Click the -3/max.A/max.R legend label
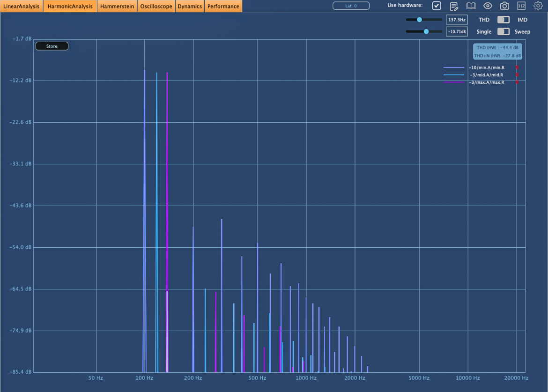548x392 pixels. coord(487,82)
